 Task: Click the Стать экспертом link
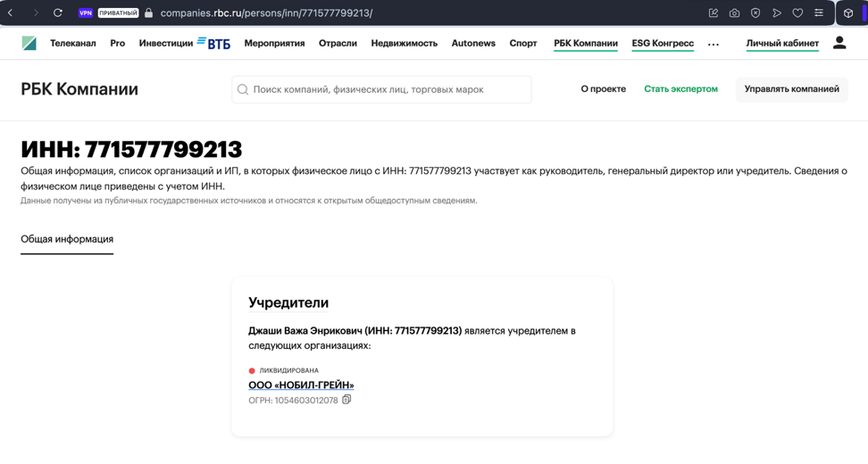[680, 89]
